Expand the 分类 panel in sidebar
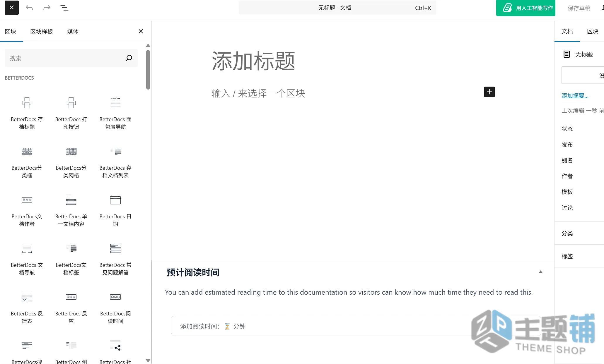The image size is (604, 364). pyautogui.click(x=579, y=233)
